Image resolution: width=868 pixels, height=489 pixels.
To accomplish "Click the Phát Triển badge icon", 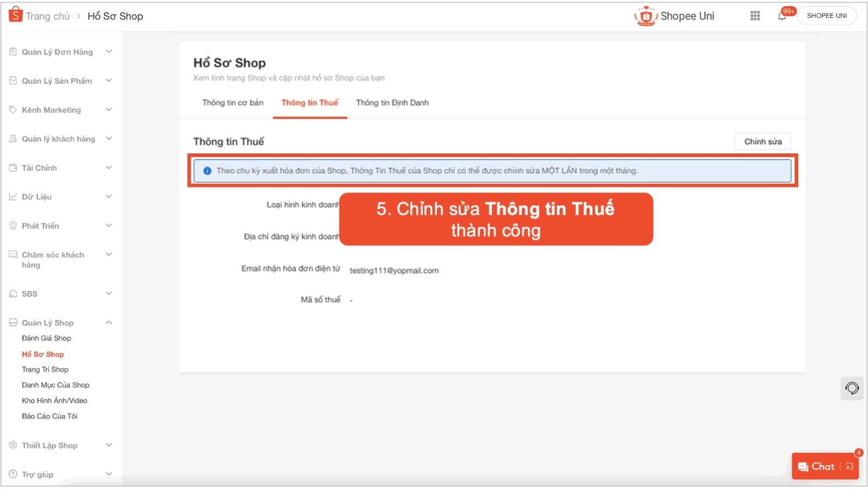I will [13, 226].
